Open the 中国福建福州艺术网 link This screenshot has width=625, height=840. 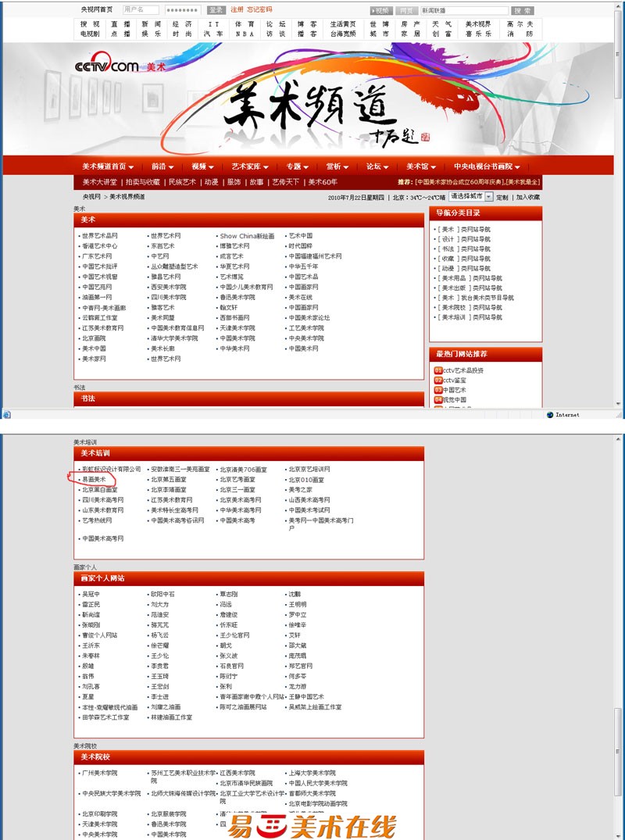(x=315, y=256)
